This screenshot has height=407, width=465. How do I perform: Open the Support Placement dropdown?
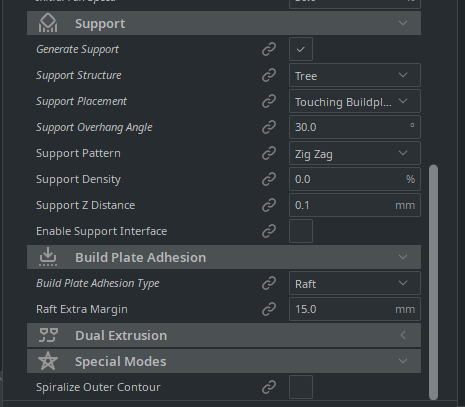coord(355,101)
